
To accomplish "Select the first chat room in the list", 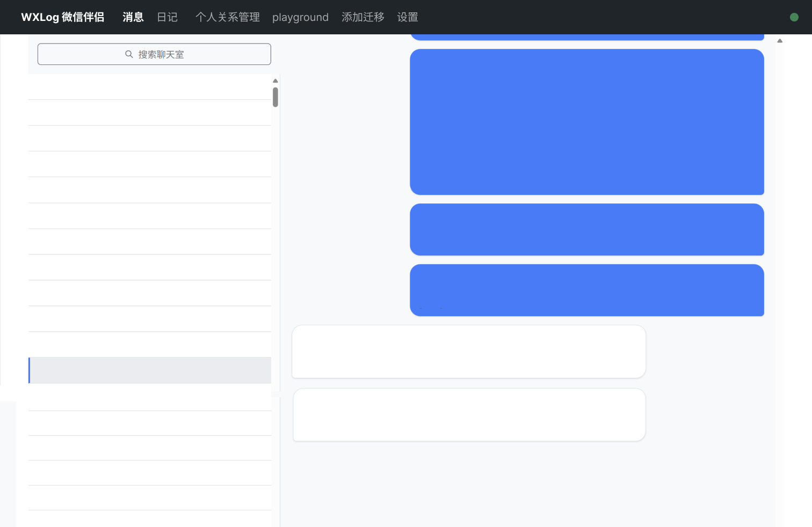I will point(150,87).
